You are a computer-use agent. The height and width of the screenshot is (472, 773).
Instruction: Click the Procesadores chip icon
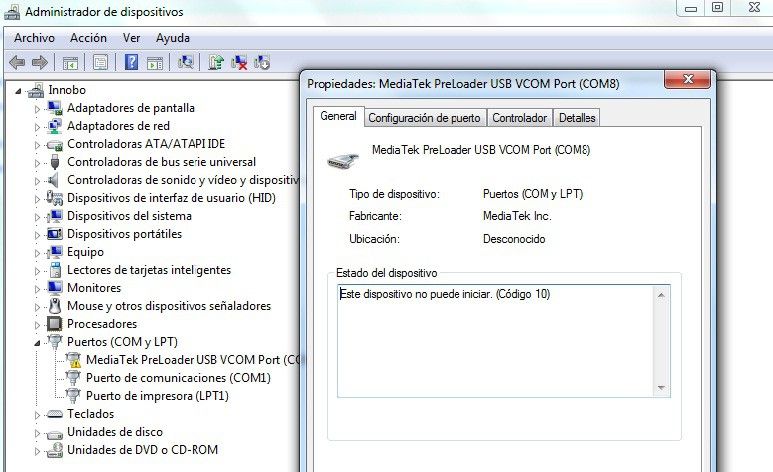[x=54, y=324]
